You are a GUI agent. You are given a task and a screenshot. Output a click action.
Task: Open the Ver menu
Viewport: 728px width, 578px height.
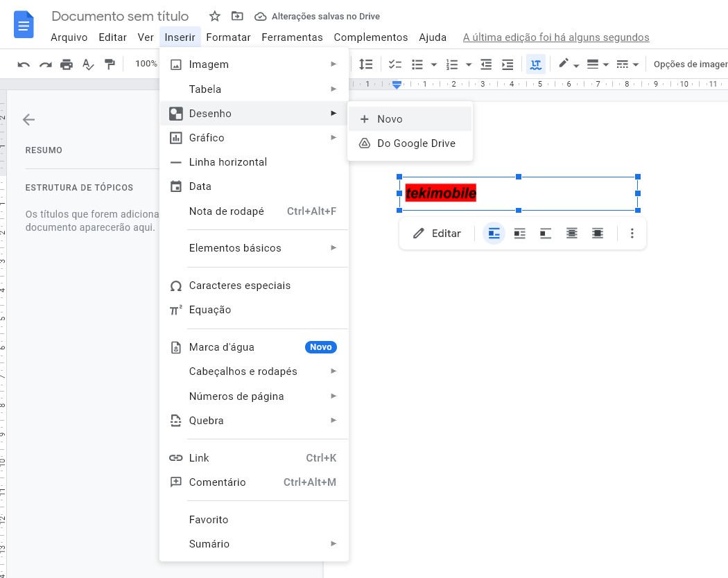coord(146,37)
